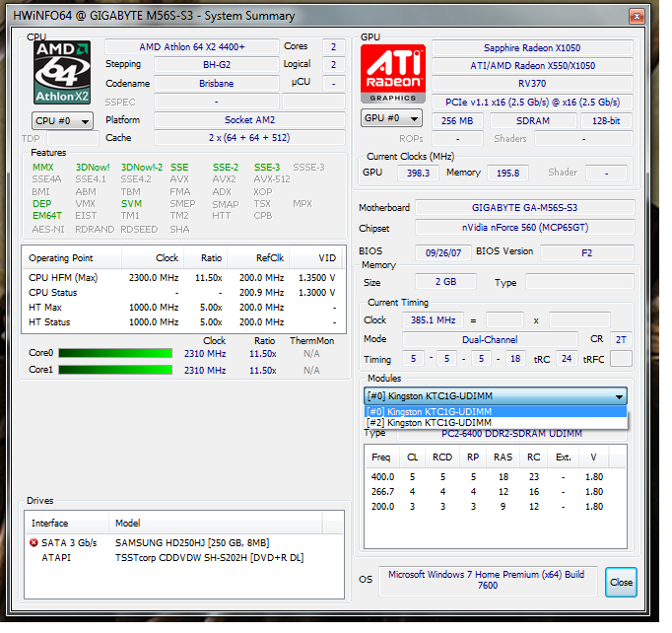The width and height of the screenshot is (672, 633).
Task: Select the HT Status row
Action: pos(183,322)
